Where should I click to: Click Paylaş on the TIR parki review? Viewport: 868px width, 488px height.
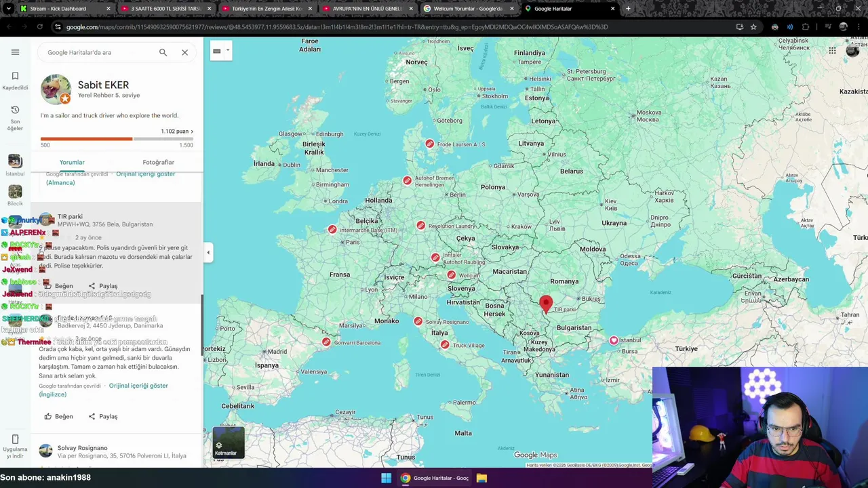pyautogui.click(x=103, y=286)
